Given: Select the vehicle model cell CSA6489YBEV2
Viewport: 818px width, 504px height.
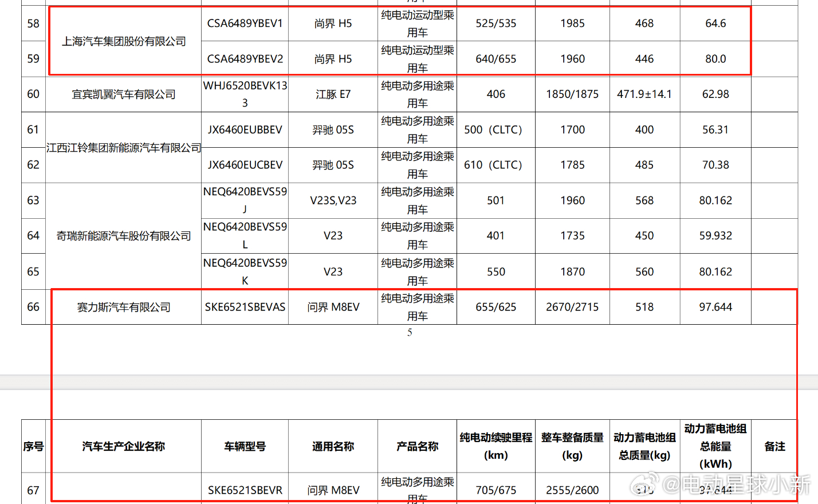Looking at the screenshot, I should coord(245,59).
